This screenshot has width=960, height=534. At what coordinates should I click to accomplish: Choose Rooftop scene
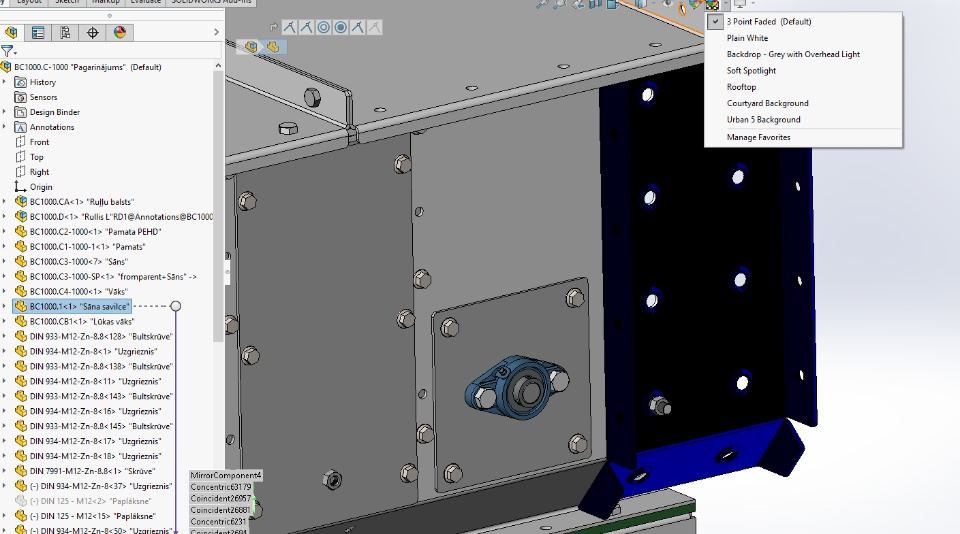pyautogui.click(x=741, y=87)
